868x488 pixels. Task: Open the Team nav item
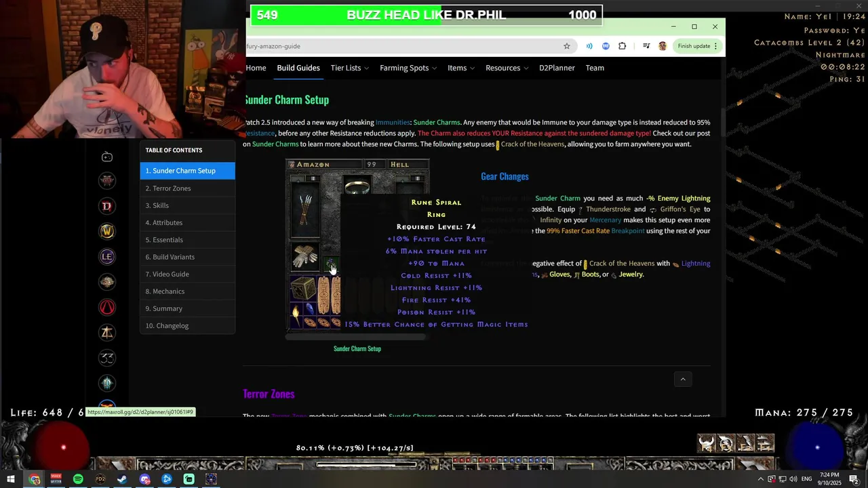point(595,68)
